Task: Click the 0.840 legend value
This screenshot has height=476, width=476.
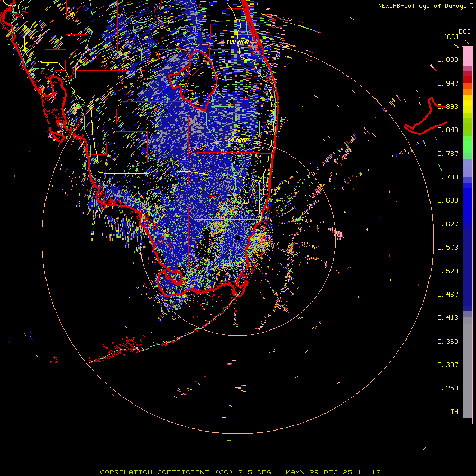Action: point(448,130)
